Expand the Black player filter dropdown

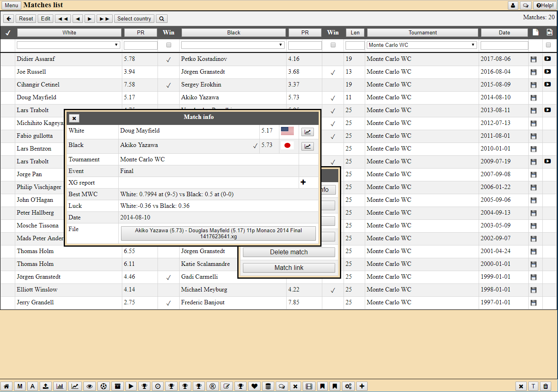click(x=233, y=45)
